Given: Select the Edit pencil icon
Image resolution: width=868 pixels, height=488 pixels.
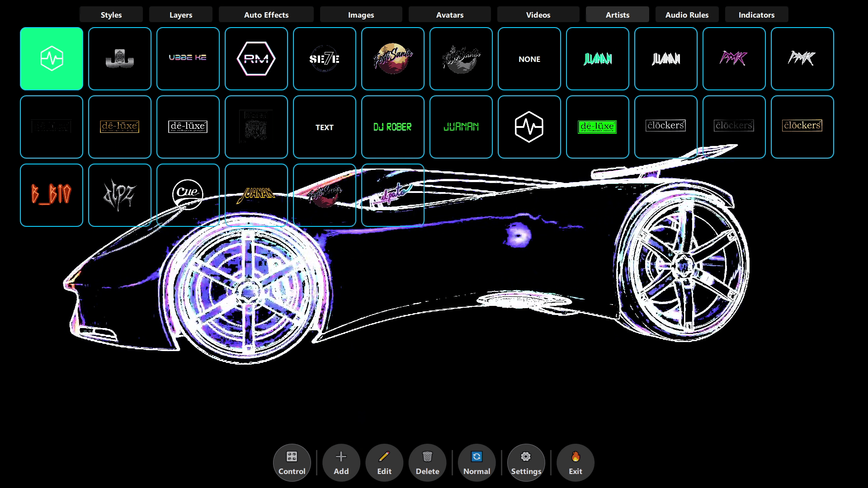Looking at the screenshot, I should click(384, 462).
